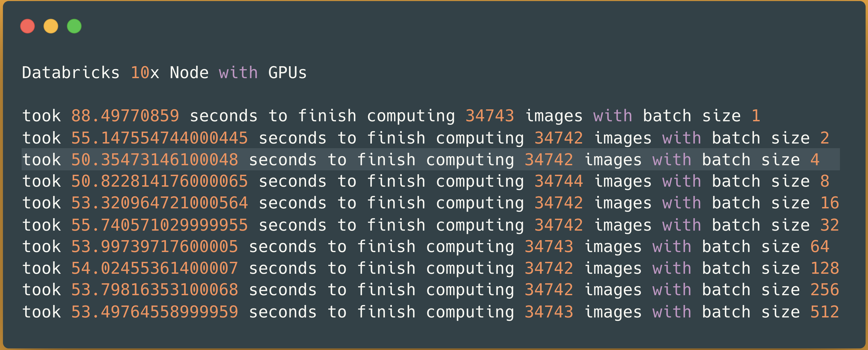Screen dimensions: 868x350
Task: Click the batch size number 64
Action: pos(819,247)
